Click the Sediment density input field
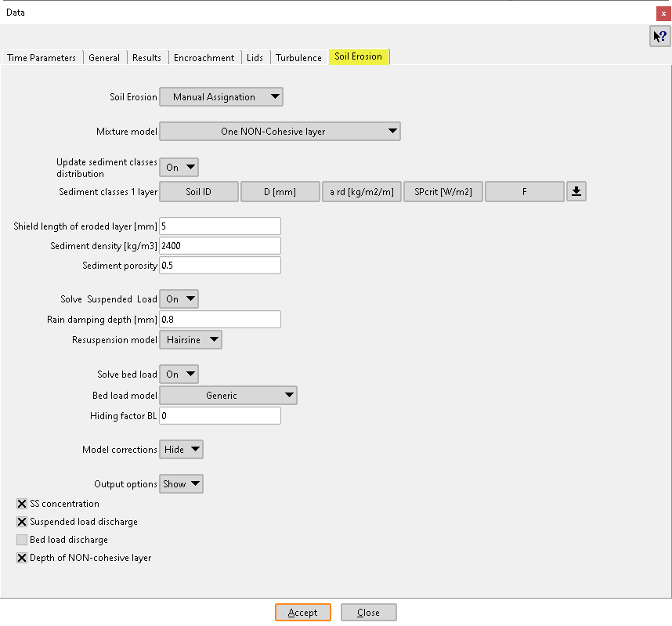Screen dimensions: 672x626 click(x=219, y=246)
